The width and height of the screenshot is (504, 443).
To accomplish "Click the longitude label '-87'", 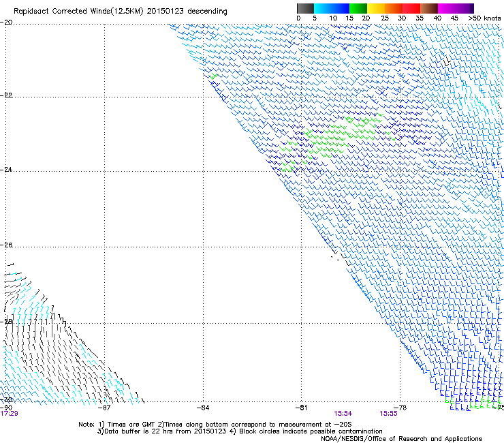I will coord(104,408).
